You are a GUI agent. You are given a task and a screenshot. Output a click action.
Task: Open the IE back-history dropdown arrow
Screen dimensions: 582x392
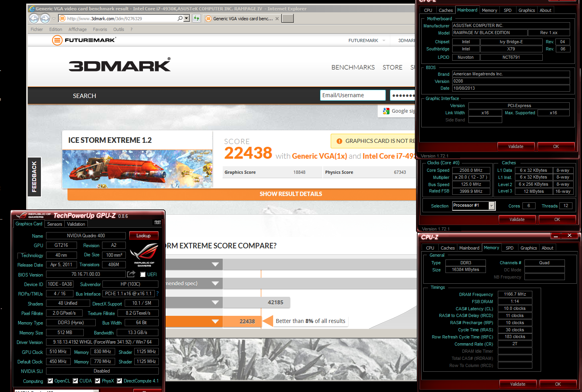54,18
